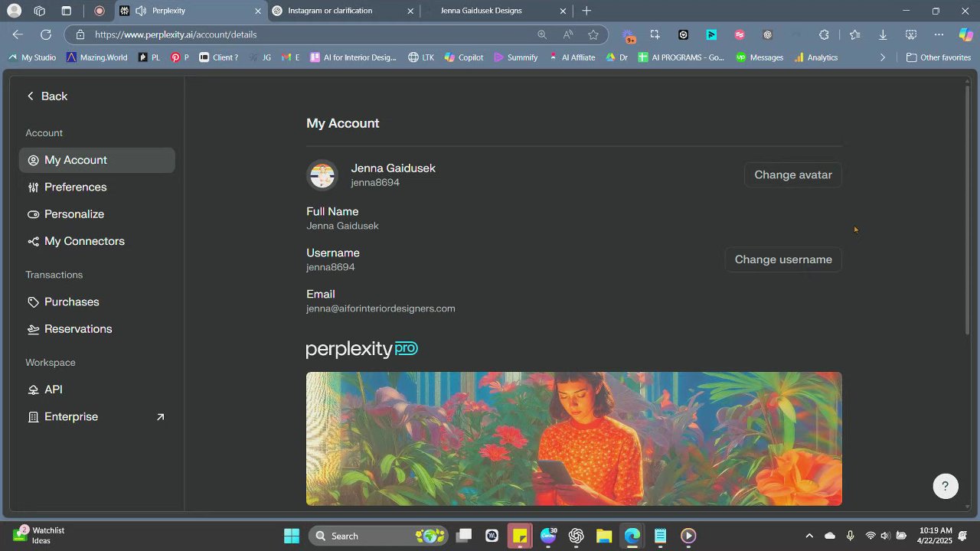
Task: Open a new browser tab
Action: click(586, 11)
